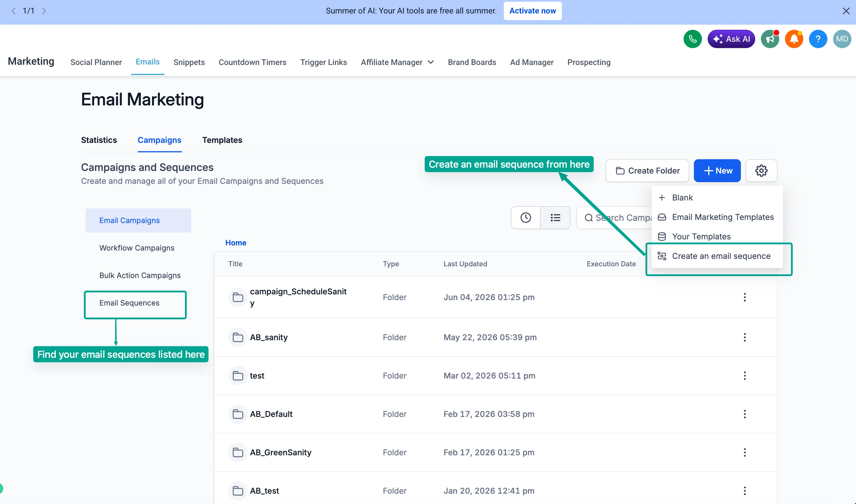856x504 pixels.
Task: Click the Last Updated column header
Action: tap(465, 264)
